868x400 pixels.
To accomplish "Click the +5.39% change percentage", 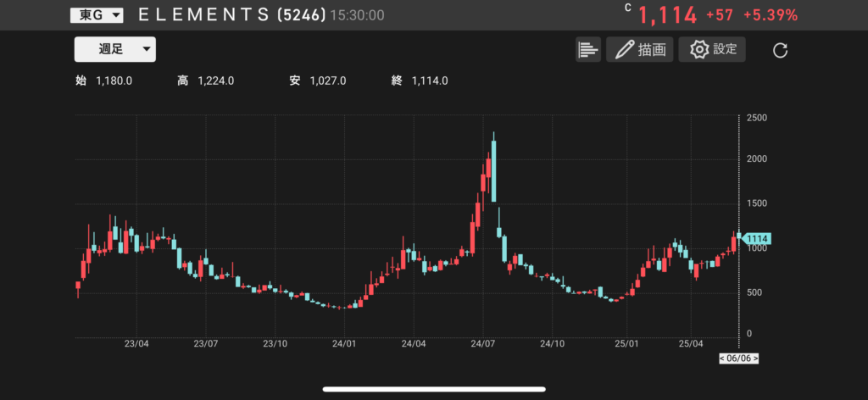I will click(771, 15).
